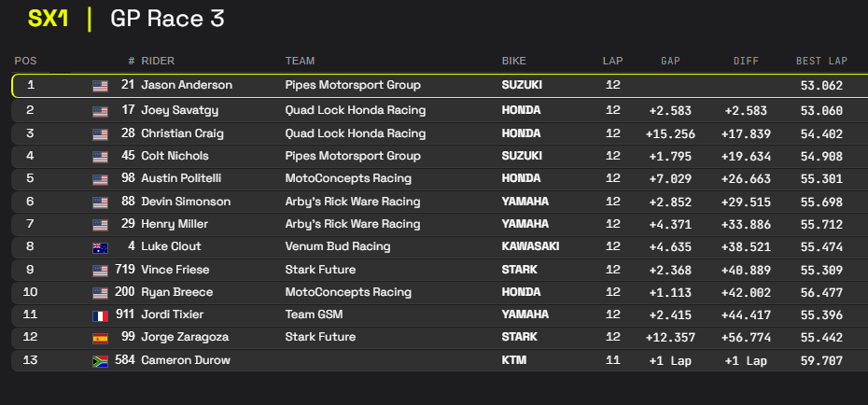Click Arby's Rick Ware Racing team for Devin Simonson
This screenshot has width=868, height=405.
pos(353,202)
